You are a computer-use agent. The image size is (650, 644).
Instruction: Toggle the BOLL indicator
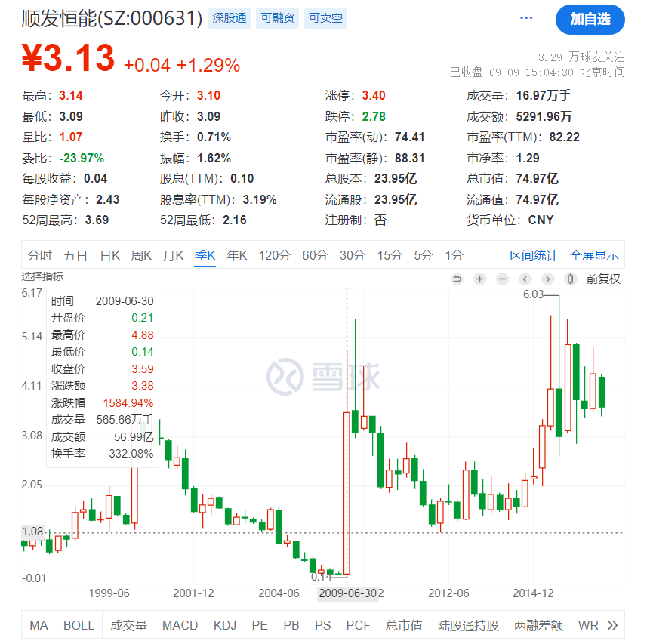[79, 625]
